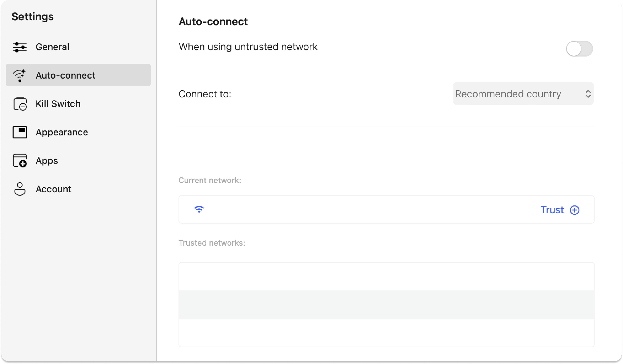Click the circled plus icon beside Trust
The width and height of the screenshot is (623, 364).
574,210
